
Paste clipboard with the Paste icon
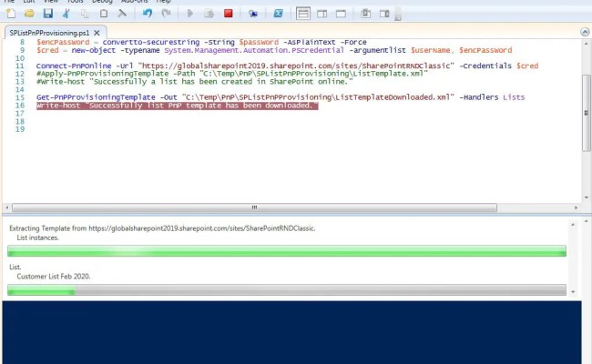[104, 14]
